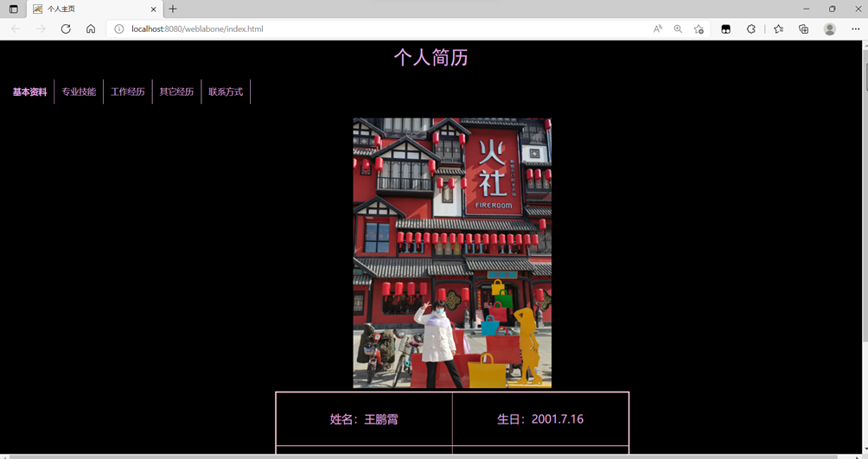This screenshot has height=459, width=868.
Task: Click the FIREROOM building photo
Action: pyautogui.click(x=452, y=253)
